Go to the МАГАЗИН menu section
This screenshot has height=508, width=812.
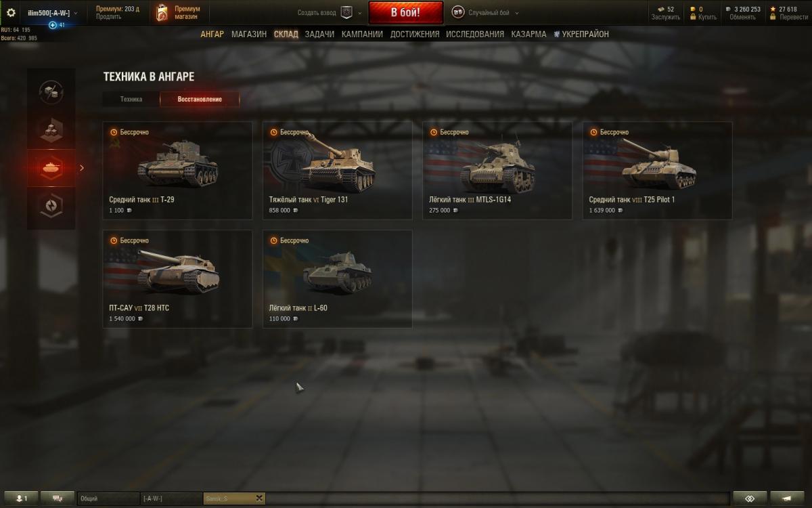[249, 34]
